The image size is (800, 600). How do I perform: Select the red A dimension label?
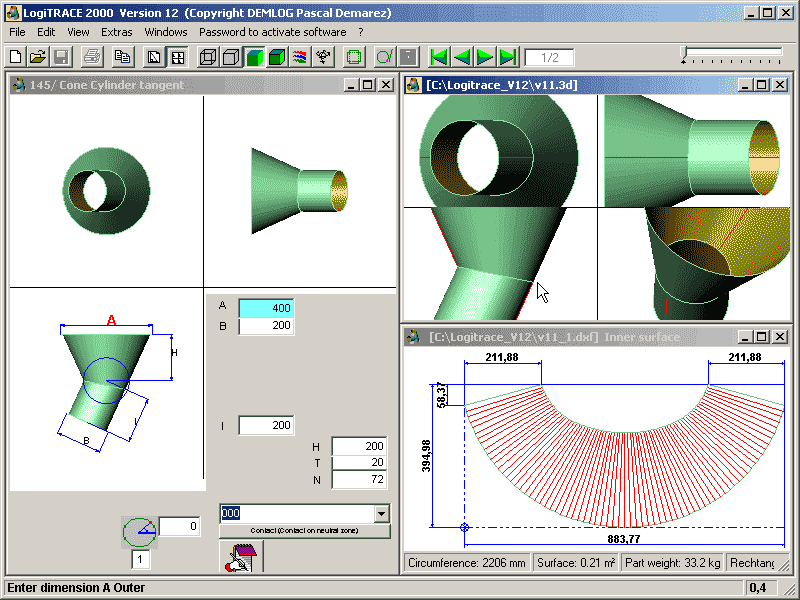(x=111, y=320)
